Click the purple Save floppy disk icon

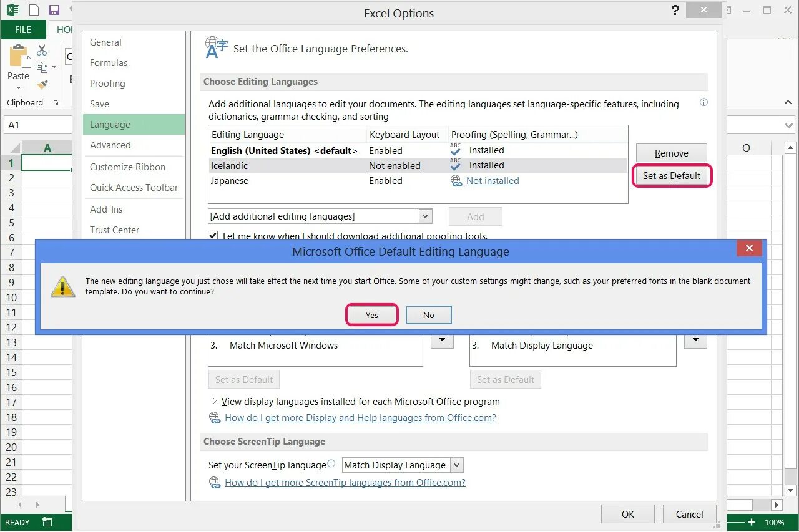click(x=54, y=9)
